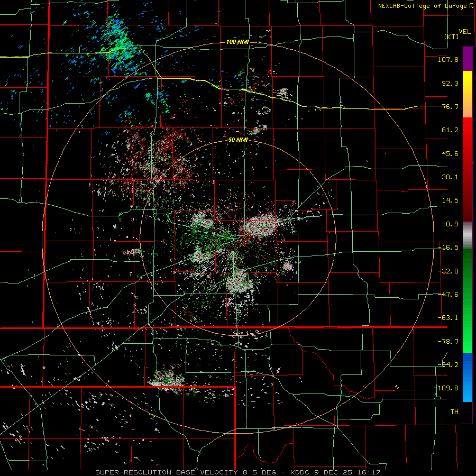Screen dimensions: 476x476
Task: Click the 14.5 velocity scale value
Action: (450, 200)
